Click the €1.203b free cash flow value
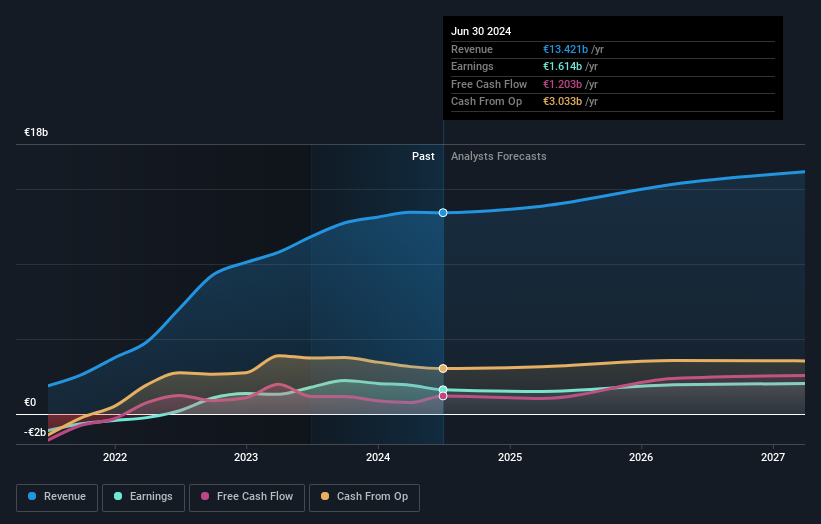The height and width of the screenshot is (524, 821). (562, 84)
